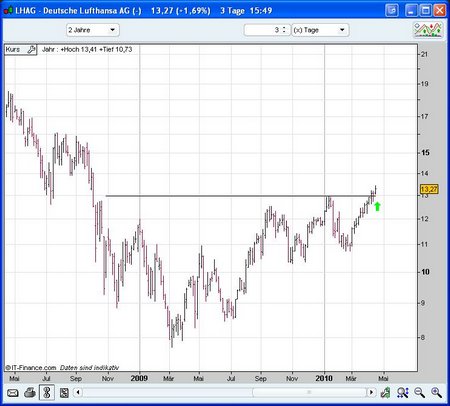Screen dimensions: 450x406
Task: Click the 17 value on price axis
Action: pyautogui.click(x=424, y=116)
